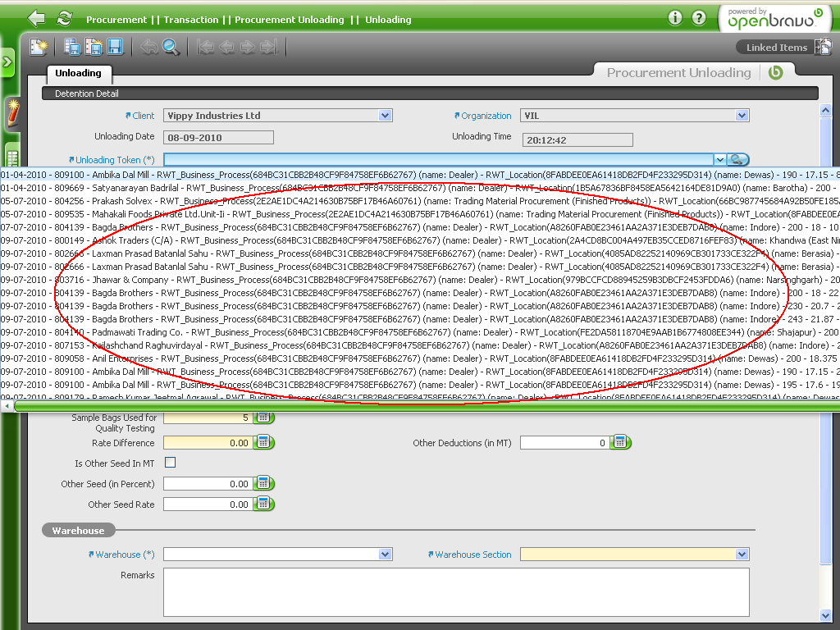Toggle the Is Other Seed In MT checkbox
Image resolution: width=840 pixels, height=630 pixels.
(x=171, y=463)
